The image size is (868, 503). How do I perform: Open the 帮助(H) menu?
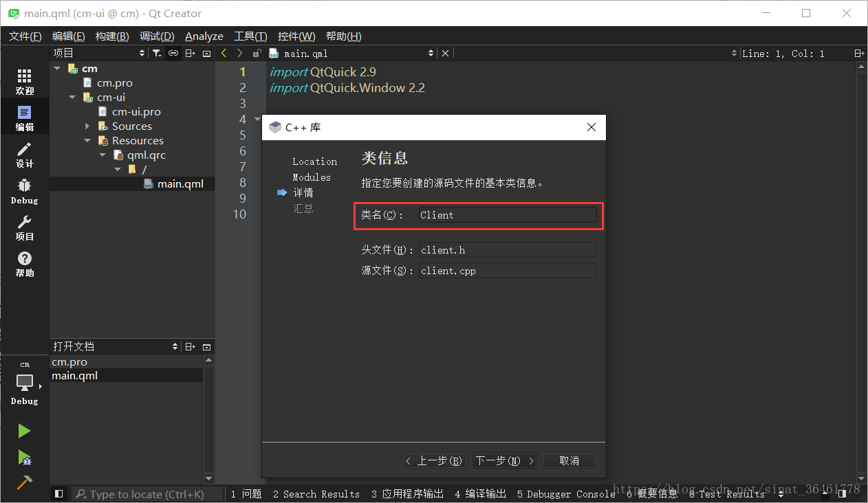[x=343, y=36]
